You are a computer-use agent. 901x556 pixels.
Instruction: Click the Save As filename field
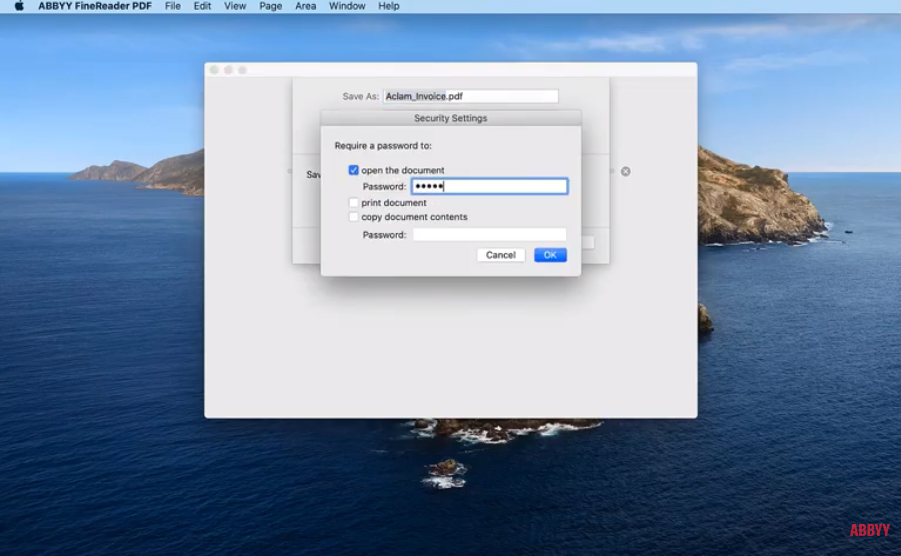(471, 96)
